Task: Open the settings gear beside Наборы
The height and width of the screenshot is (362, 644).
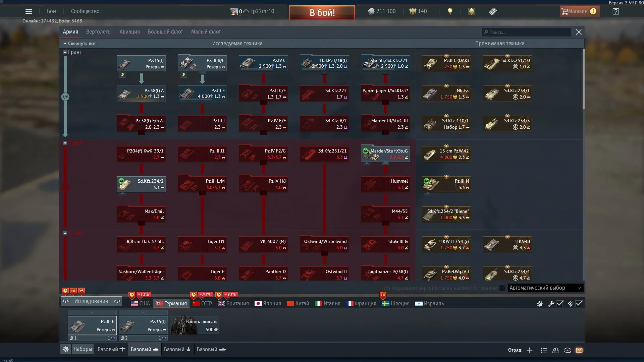Action: pyautogui.click(x=66, y=349)
